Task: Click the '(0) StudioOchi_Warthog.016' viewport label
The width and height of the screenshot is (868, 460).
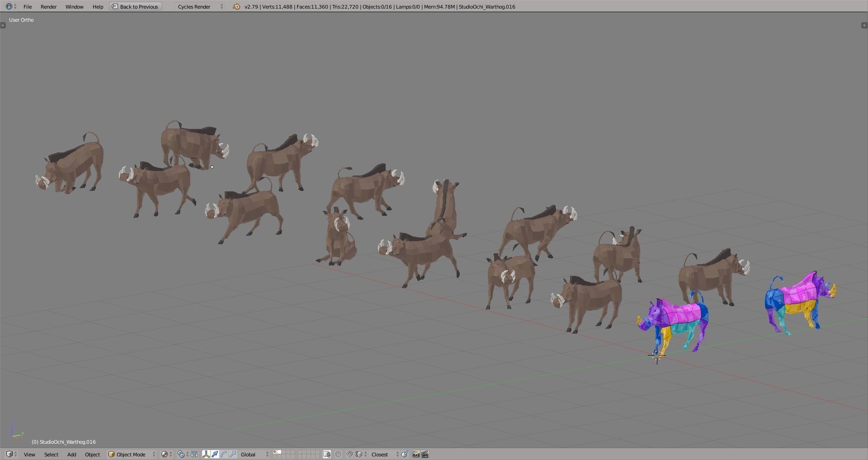Action: [x=64, y=442]
